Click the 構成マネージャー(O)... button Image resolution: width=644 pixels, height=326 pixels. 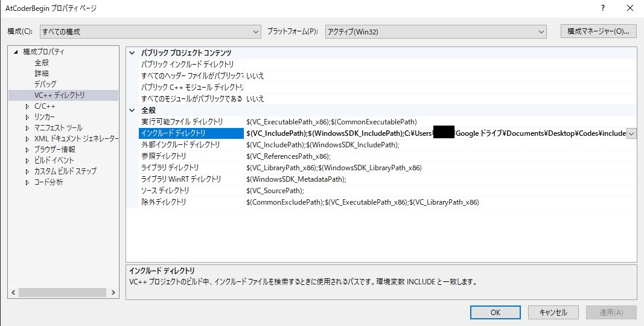(598, 31)
